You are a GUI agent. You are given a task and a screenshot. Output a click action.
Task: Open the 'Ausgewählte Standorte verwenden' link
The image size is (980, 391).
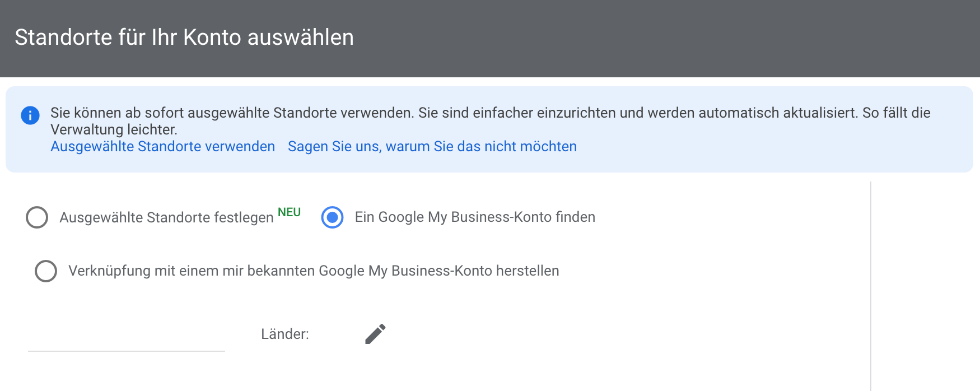tap(163, 146)
